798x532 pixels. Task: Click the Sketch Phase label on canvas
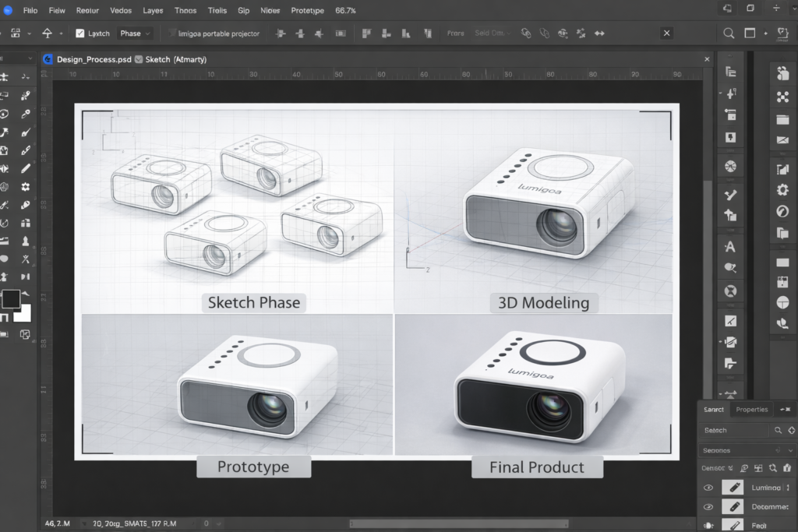pyautogui.click(x=253, y=302)
